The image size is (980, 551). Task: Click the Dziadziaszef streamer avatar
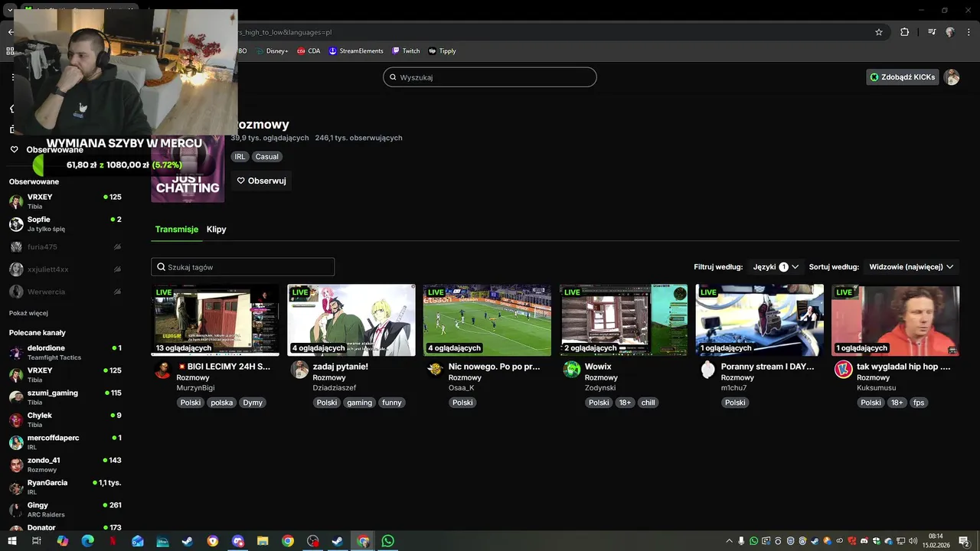coord(299,370)
